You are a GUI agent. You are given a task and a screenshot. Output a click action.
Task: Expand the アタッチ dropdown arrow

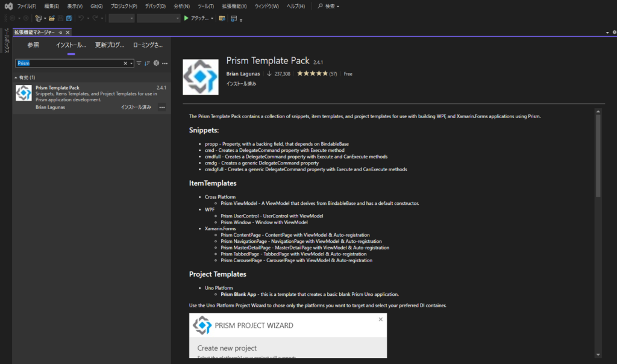(212, 19)
